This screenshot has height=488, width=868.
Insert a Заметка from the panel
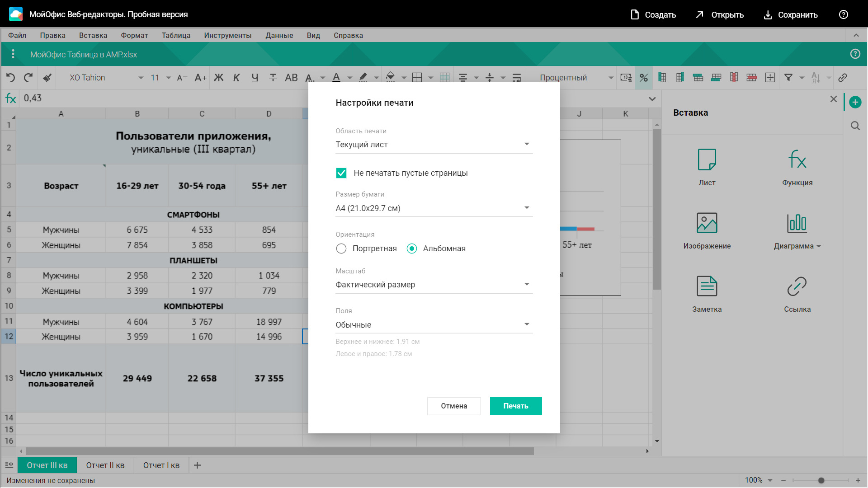click(x=707, y=294)
